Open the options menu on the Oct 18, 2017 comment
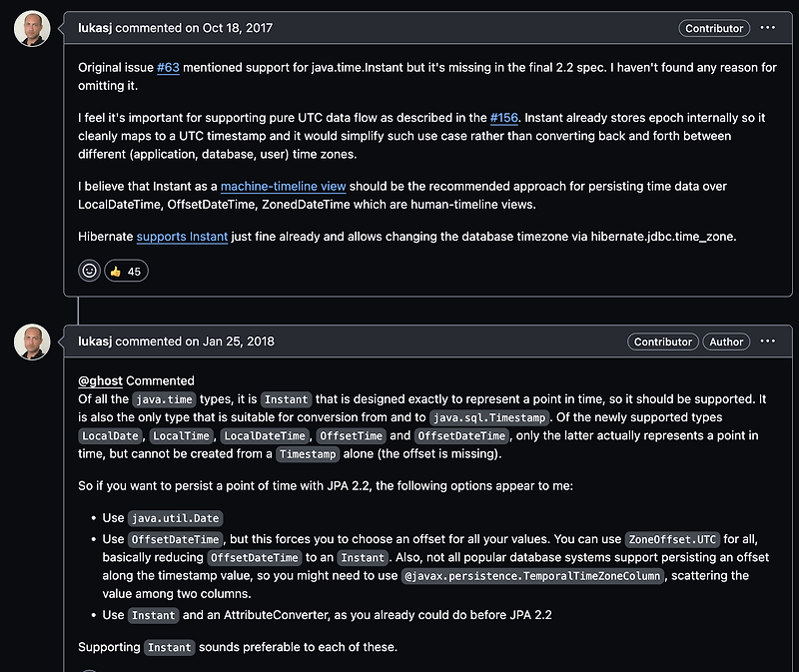 click(767, 28)
